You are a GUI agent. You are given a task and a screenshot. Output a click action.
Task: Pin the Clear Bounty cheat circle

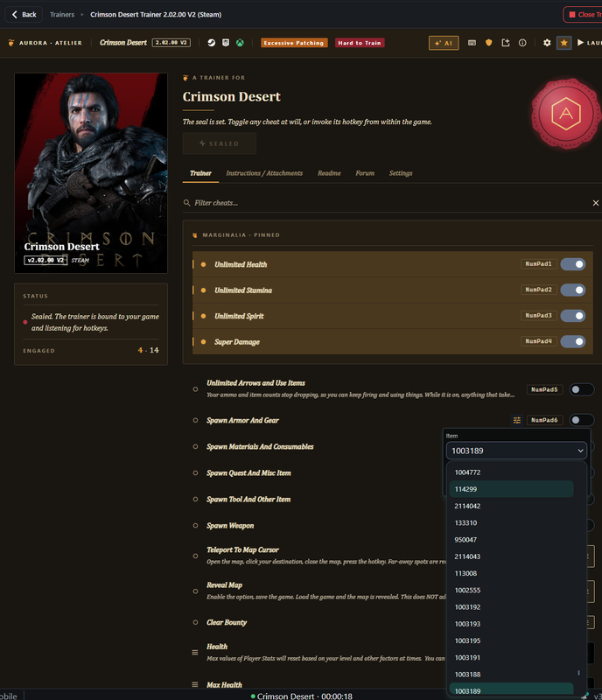[x=195, y=622]
